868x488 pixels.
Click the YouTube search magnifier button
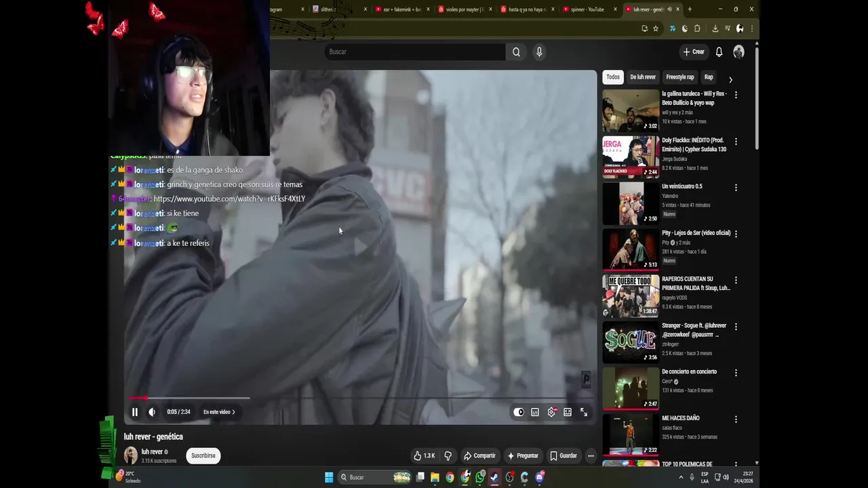point(516,52)
